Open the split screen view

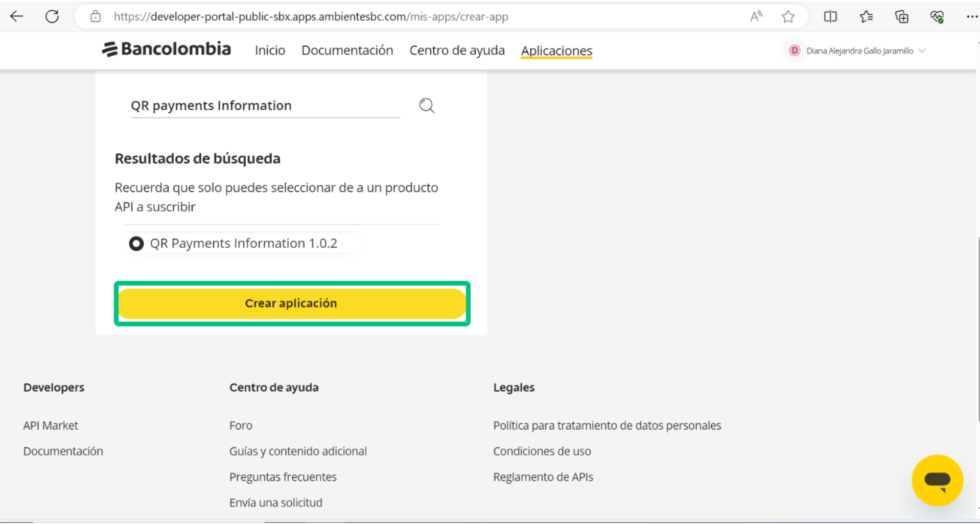coord(831,16)
